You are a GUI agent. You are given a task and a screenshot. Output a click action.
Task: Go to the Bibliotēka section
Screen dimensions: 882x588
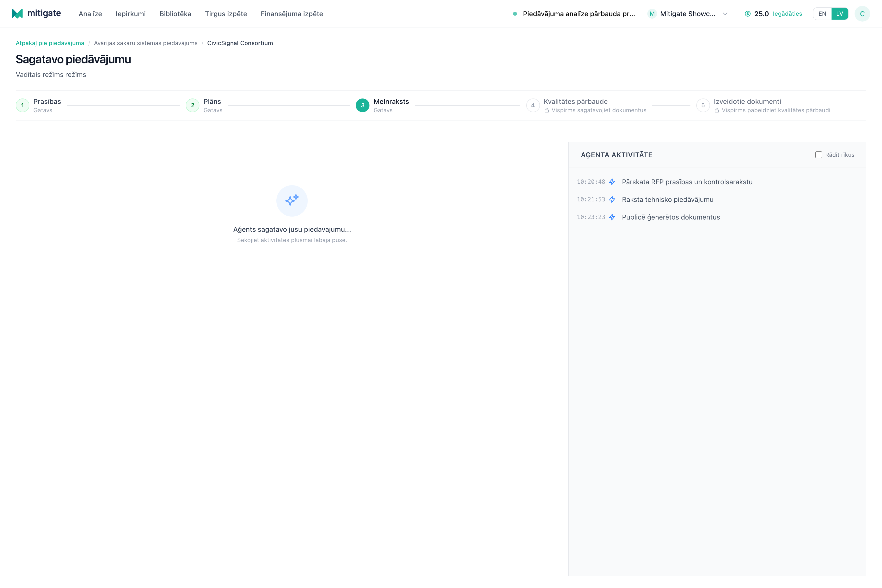175,14
